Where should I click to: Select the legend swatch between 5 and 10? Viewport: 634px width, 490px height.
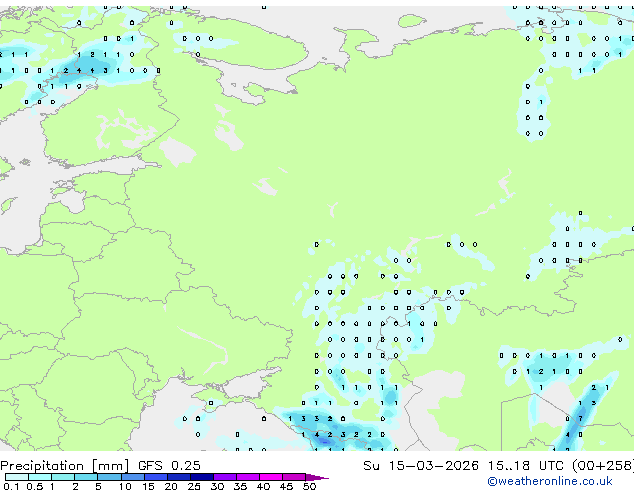click(x=109, y=477)
